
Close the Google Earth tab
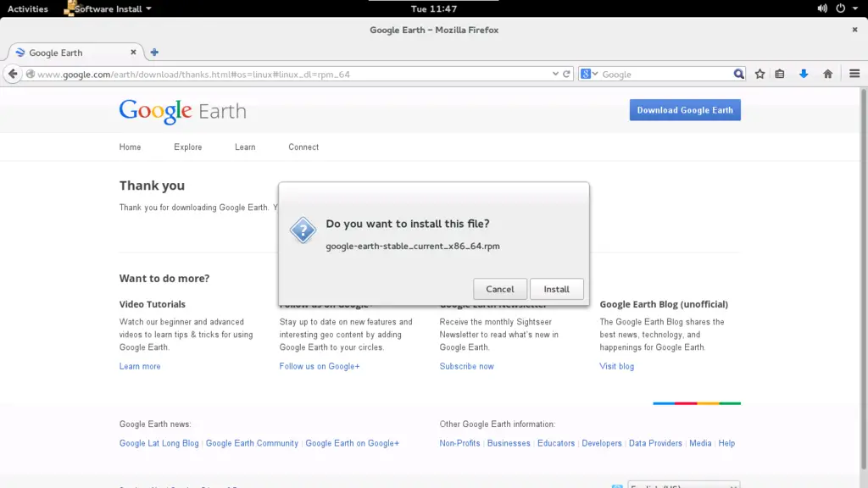click(x=133, y=52)
